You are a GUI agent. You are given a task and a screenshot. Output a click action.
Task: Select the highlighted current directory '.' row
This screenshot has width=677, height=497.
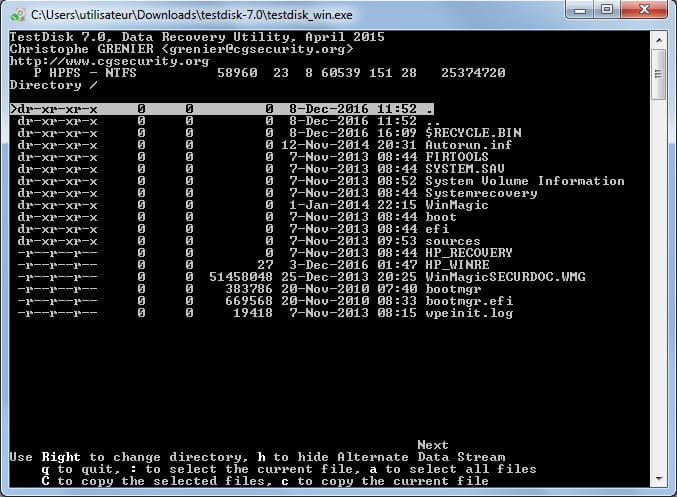click(221, 109)
